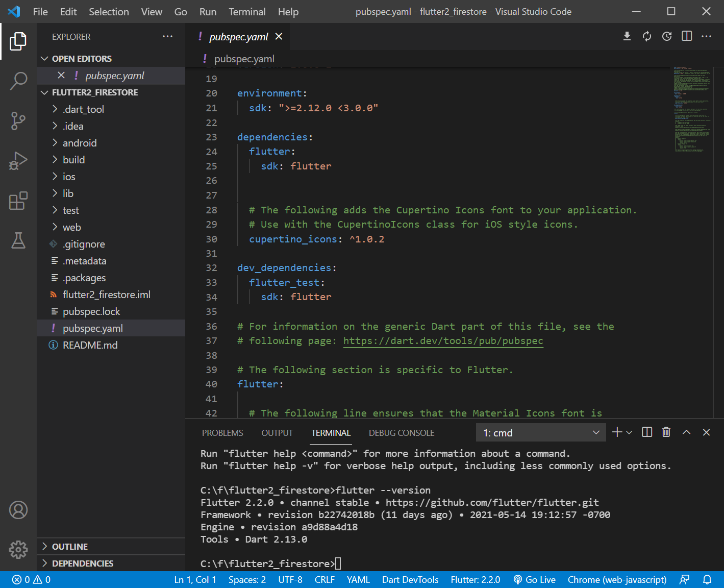Follow the dart.dev pubspec link
The width and height of the screenshot is (724, 588).
[443, 341]
